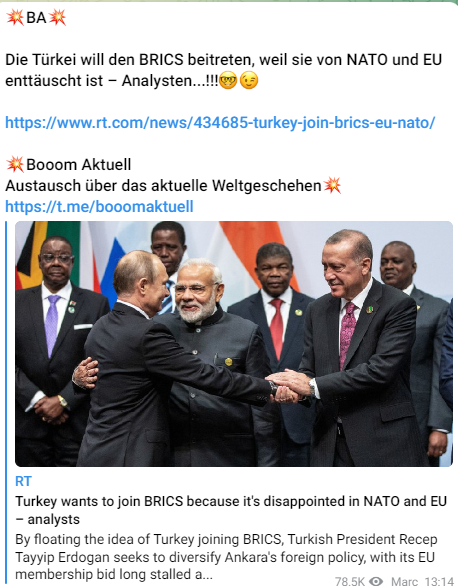Click the explosion emoji after Weltgeschehen
The width and height of the screenshot is (458, 586).
tap(332, 185)
